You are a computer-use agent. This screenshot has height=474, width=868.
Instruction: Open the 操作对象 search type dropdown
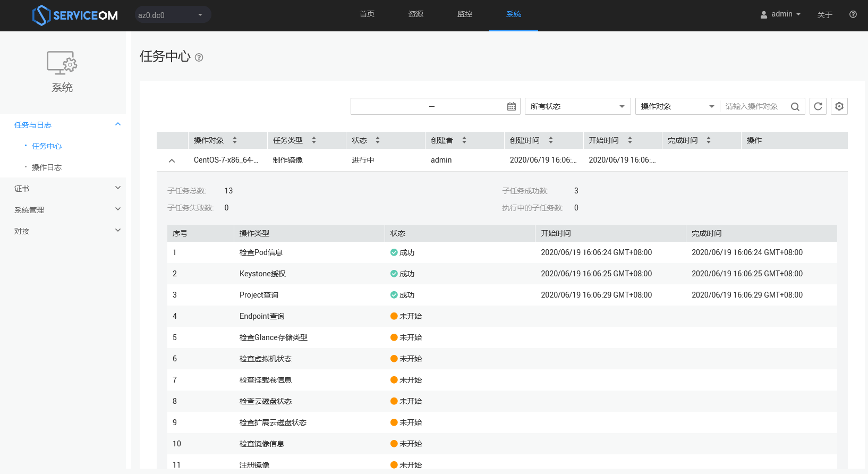coord(678,106)
